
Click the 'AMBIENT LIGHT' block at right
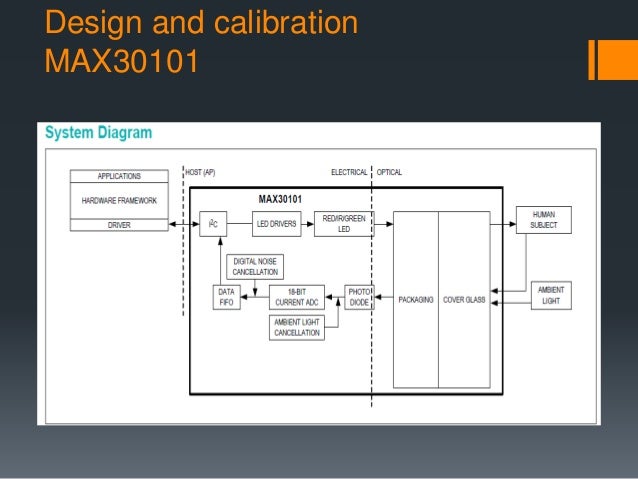(551, 295)
